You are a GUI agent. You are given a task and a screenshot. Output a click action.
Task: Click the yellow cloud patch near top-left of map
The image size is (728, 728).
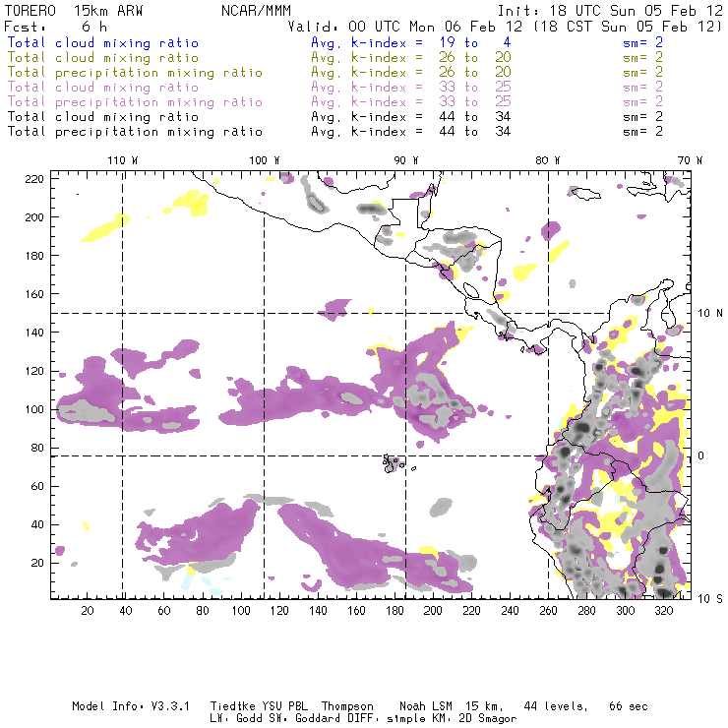point(108,230)
